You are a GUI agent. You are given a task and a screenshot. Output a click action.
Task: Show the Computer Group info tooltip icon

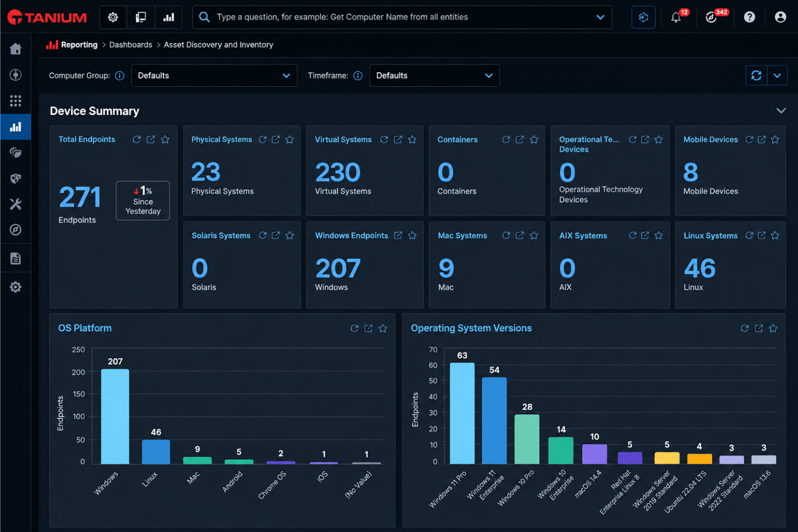(x=120, y=75)
